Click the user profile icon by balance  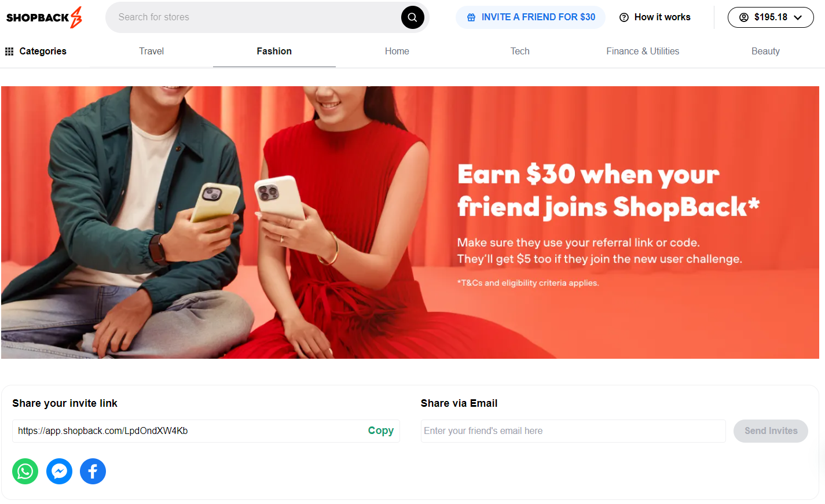click(744, 17)
